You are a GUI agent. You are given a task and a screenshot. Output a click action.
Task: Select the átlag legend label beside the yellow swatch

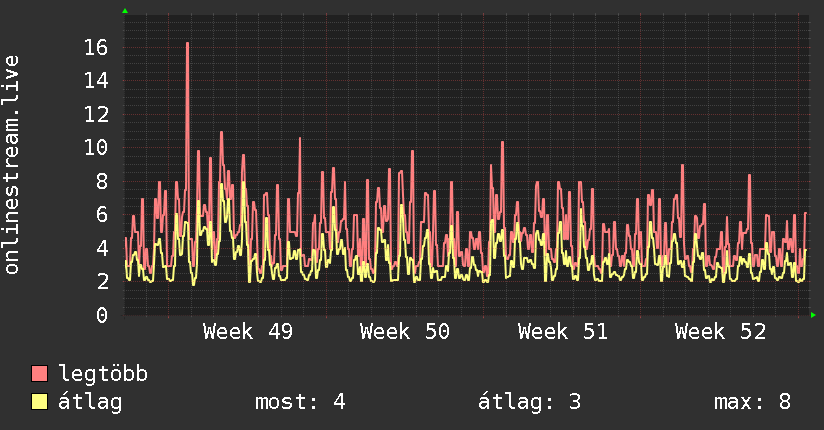(90, 402)
